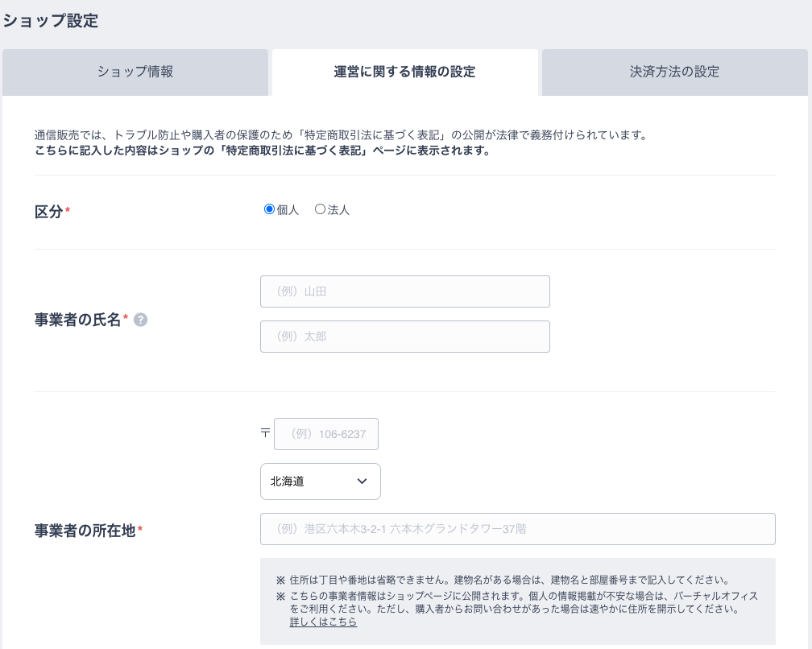
Task: Click the filled 個人 radio indicator
Action: coord(269,209)
